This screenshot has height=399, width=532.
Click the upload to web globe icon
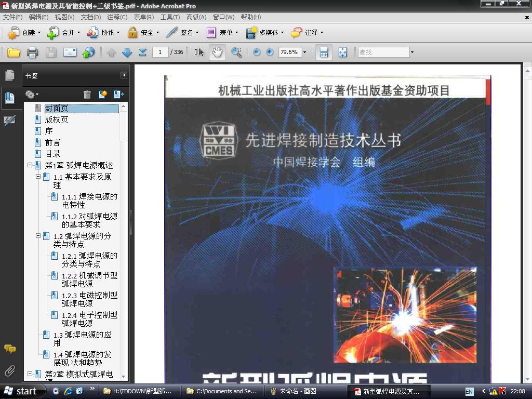click(x=88, y=52)
